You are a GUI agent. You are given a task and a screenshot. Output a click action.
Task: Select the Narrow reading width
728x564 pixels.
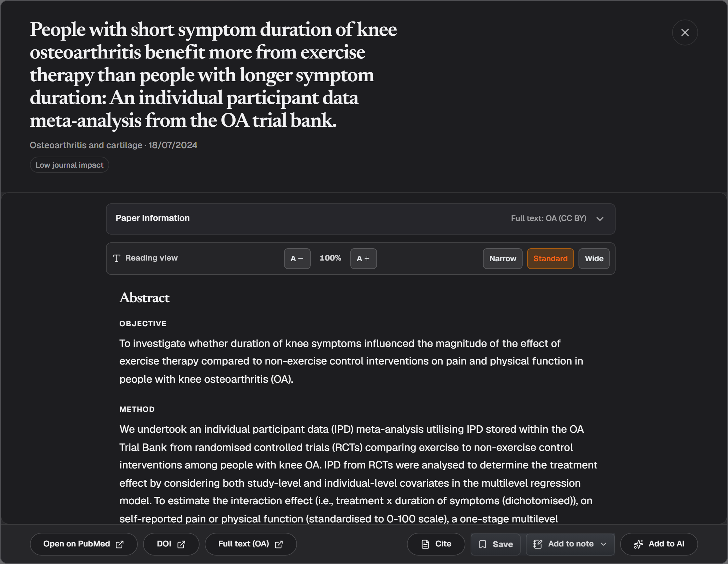[x=502, y=259]
